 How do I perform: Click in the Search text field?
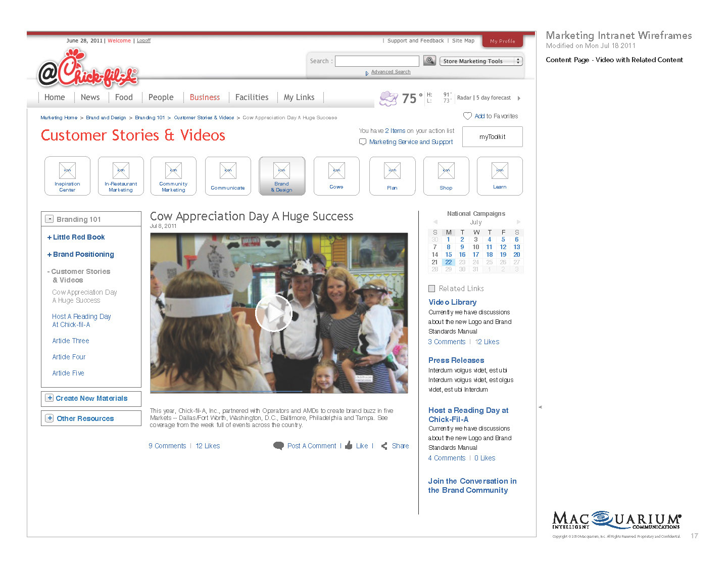click(377, 61)
